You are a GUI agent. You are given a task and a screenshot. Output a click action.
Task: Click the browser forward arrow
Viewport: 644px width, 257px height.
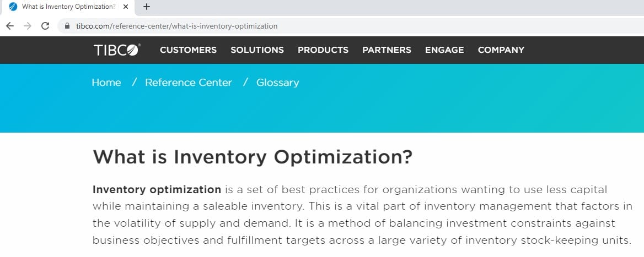point(28,26)
